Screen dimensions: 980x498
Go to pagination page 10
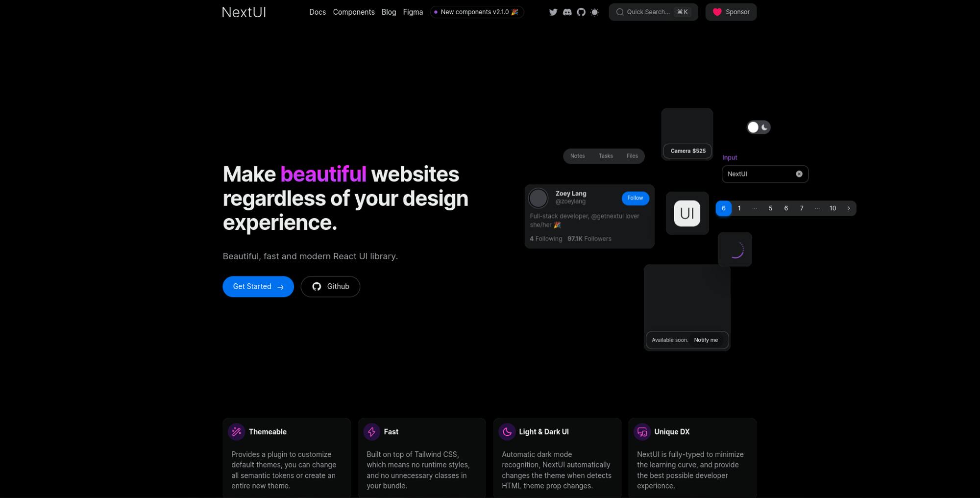coord(833,208)
